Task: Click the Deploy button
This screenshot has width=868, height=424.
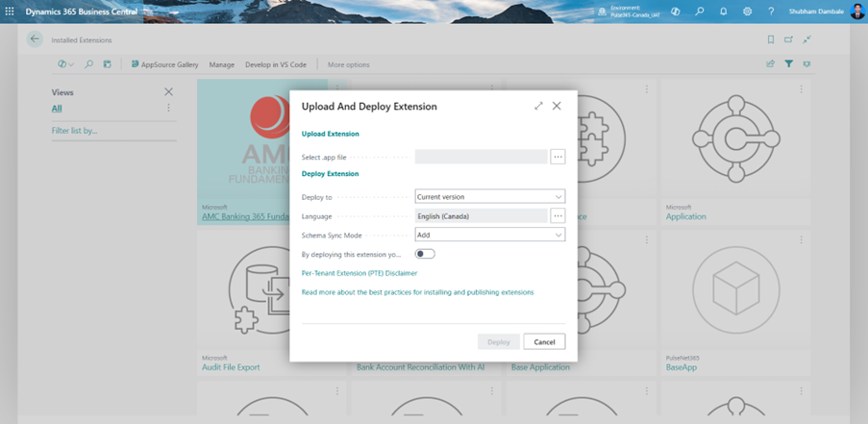Action: pos(498,341)
